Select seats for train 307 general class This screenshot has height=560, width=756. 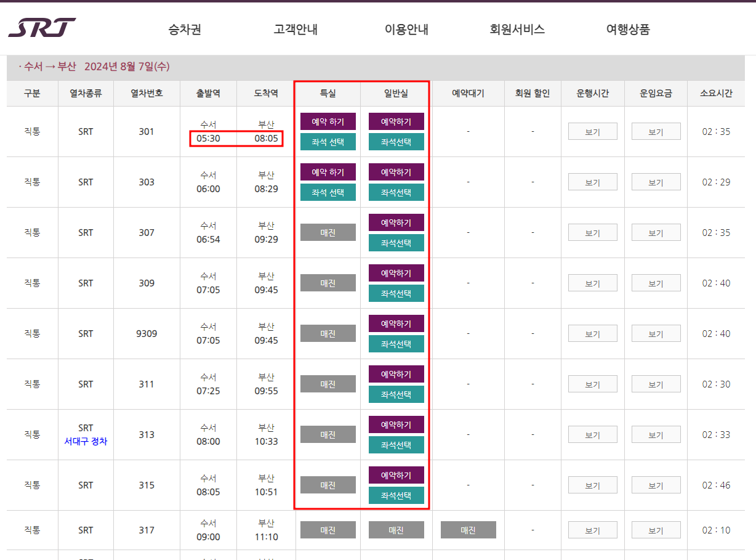coord(396,243)
